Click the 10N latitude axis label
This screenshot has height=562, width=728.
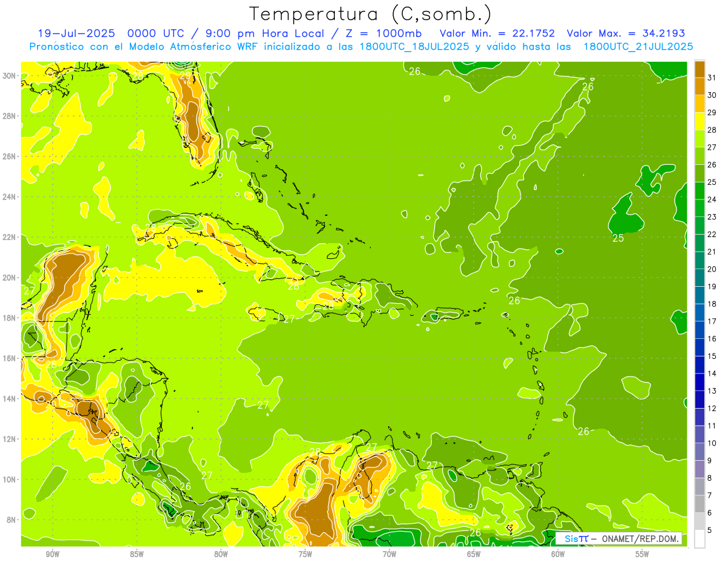coord(9,480)
